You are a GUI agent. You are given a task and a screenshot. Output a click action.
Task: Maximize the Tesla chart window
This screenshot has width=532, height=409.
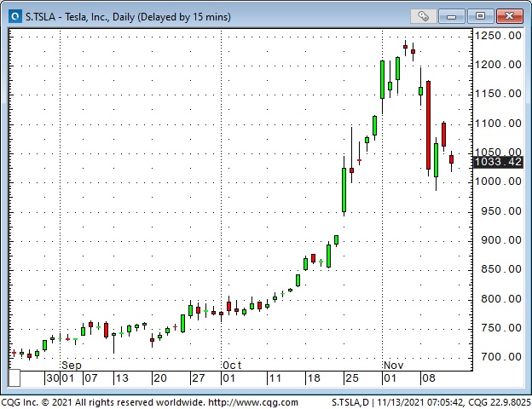point(480,16)
